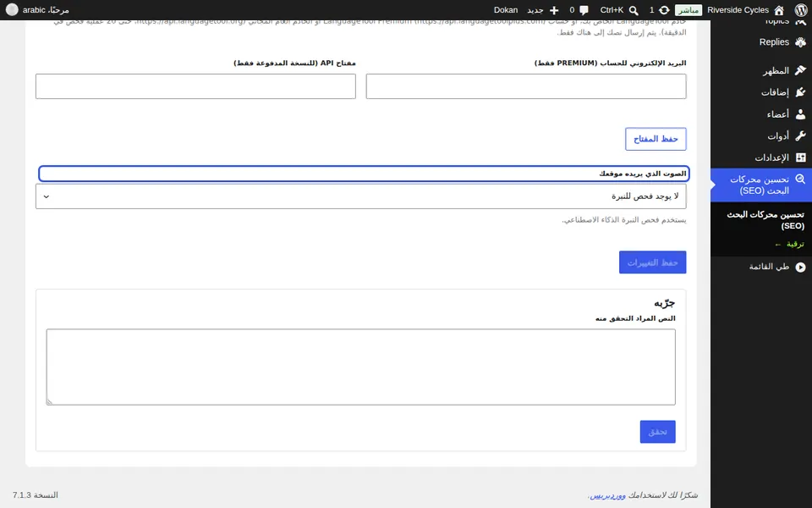Image resolution: width=812 pixels, height=508 pixels.
Task: Click the plugins plug icon
Action: (x=801, y=91)
